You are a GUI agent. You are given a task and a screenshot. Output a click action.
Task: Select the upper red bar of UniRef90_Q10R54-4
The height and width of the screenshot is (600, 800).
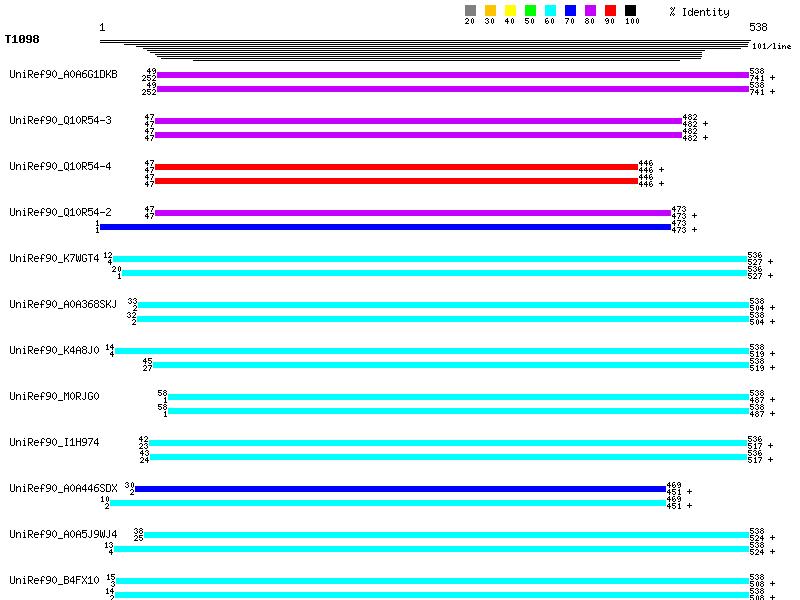coord(396,167)
